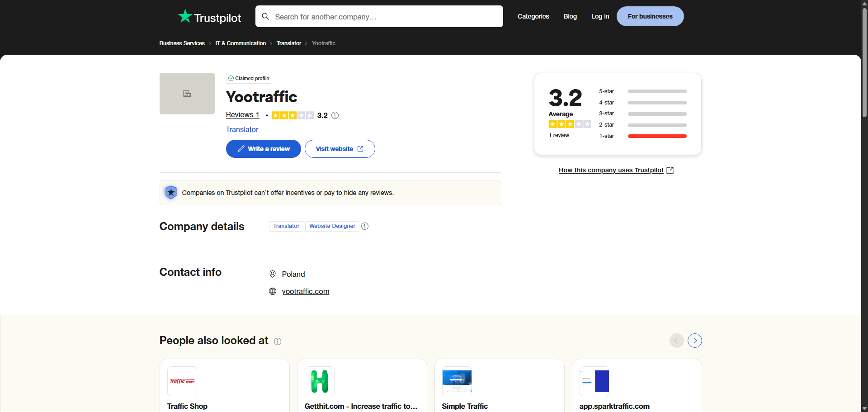
Task: Open the Simple Traffic card logo
Action: coord(457,381)
